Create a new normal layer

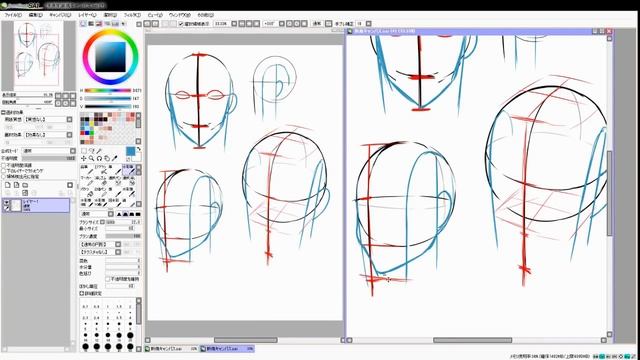pyautogui.click(x=8, y=185)
